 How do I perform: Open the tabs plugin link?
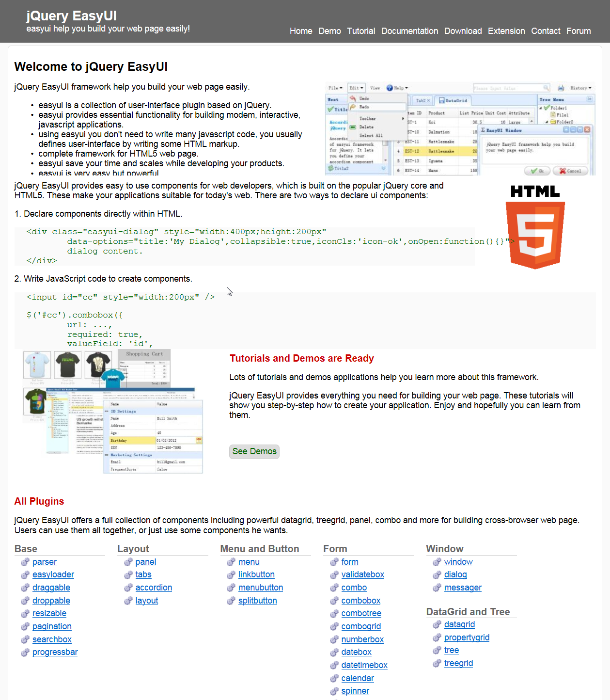143,574
